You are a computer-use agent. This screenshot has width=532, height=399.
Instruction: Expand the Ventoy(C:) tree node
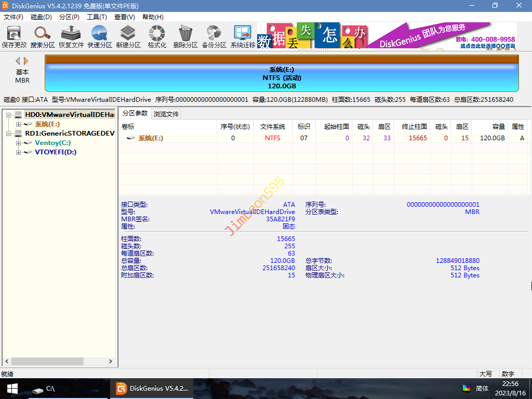19,143
